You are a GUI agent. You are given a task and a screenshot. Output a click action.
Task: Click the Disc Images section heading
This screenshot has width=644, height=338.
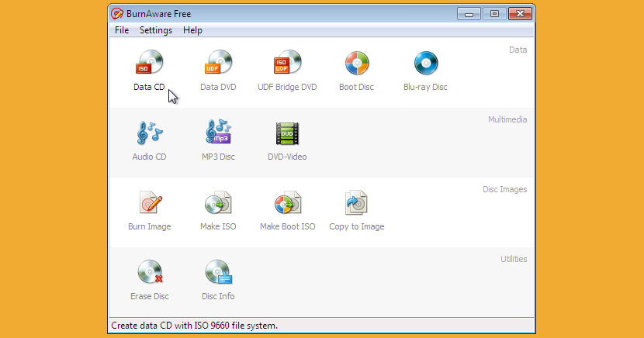(505, 189)
